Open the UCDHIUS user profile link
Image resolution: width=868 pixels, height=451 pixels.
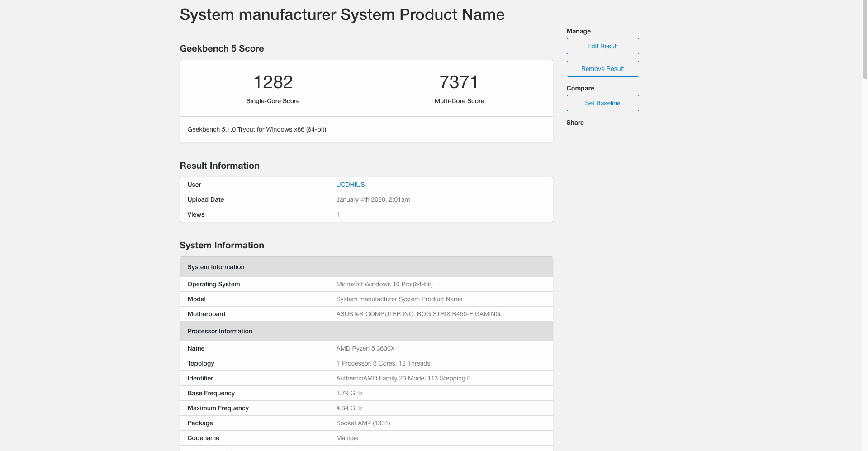[350, 185]
